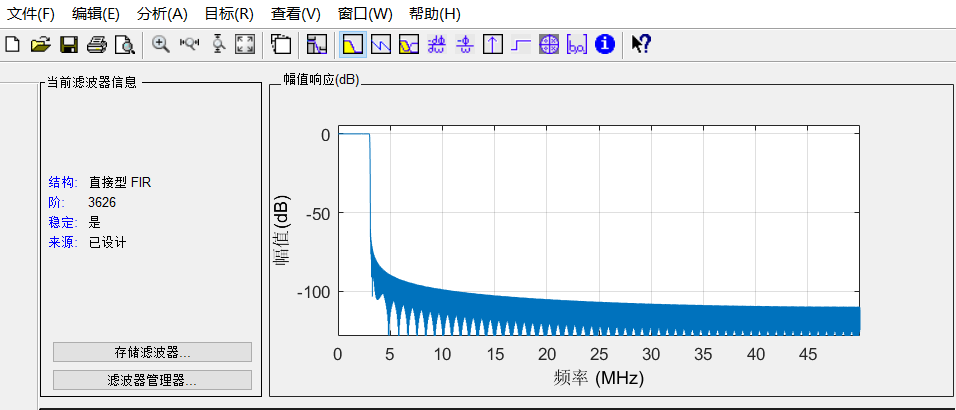Click the 频率 (MHz) axis label
956x410 pixels.
tap(599, 378)
